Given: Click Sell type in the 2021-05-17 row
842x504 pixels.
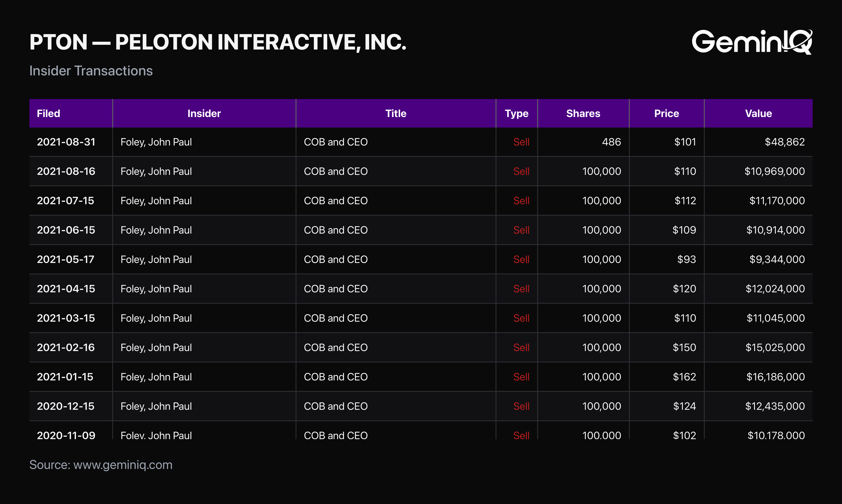Looking at the screenshot, I should tap(521, 259).
